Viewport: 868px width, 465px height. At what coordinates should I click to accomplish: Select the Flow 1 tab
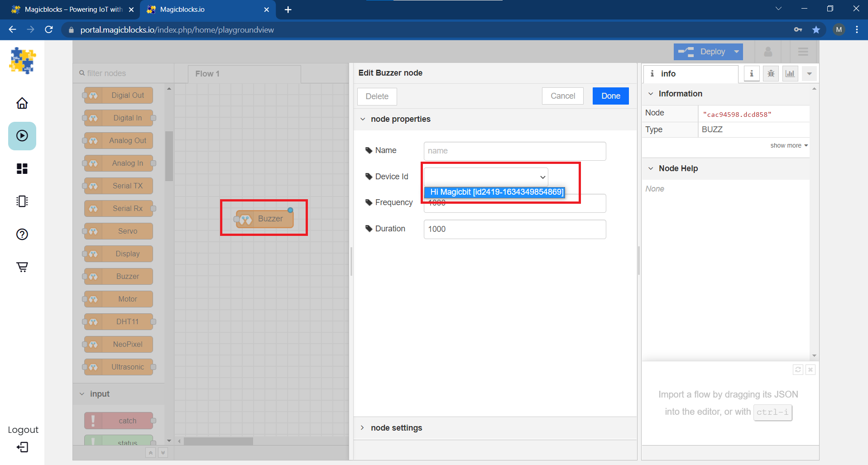[x=207, y=74]
